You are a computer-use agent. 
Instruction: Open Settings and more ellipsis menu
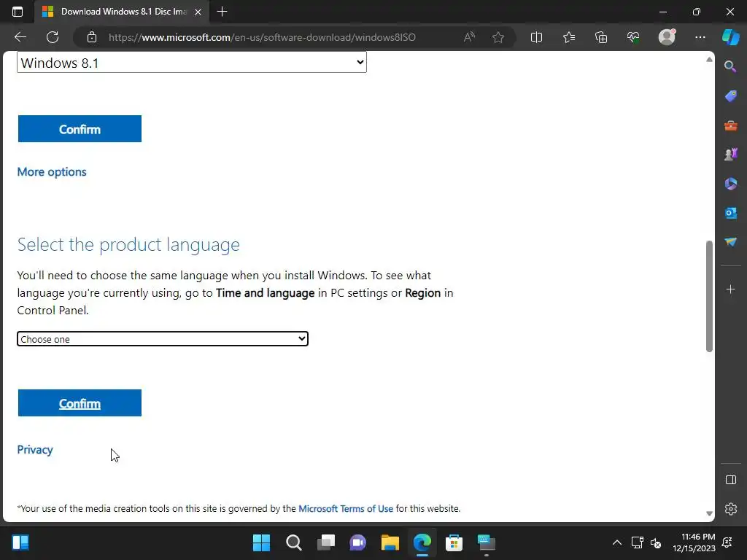point(700,37)
